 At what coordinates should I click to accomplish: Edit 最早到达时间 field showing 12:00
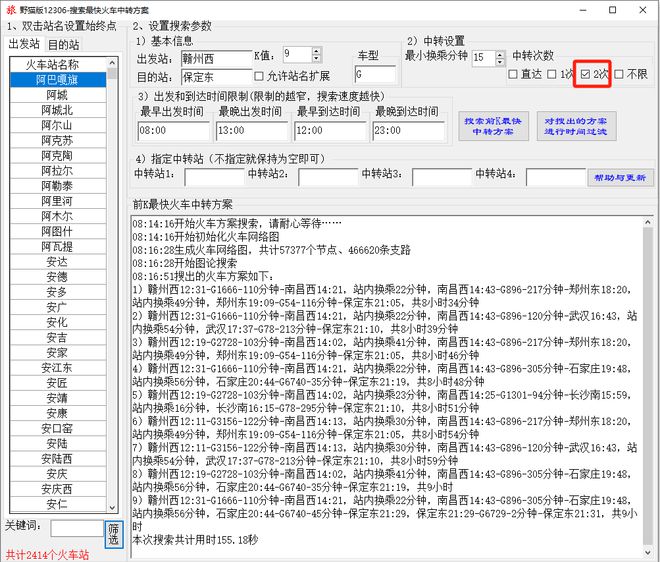click(330, 131)
